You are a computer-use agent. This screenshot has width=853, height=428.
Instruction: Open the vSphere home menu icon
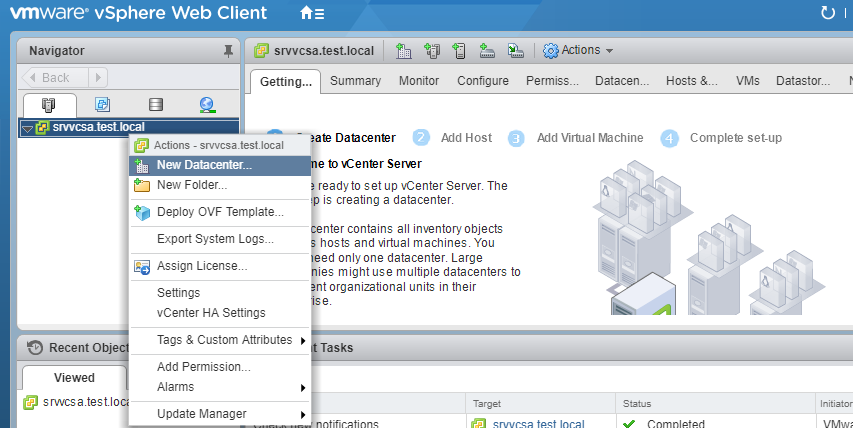click(312, 13)
